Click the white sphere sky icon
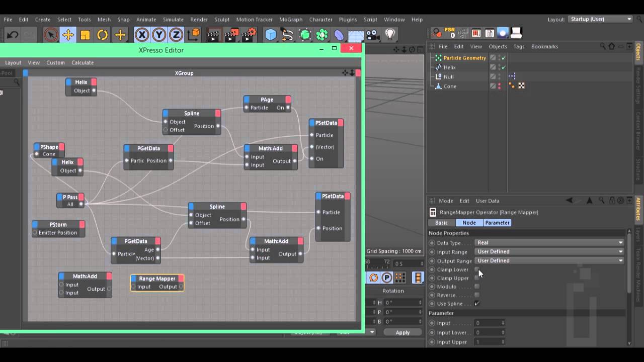Screen dimensions: 644x362 pyautogui.click(x=502, y=33)
